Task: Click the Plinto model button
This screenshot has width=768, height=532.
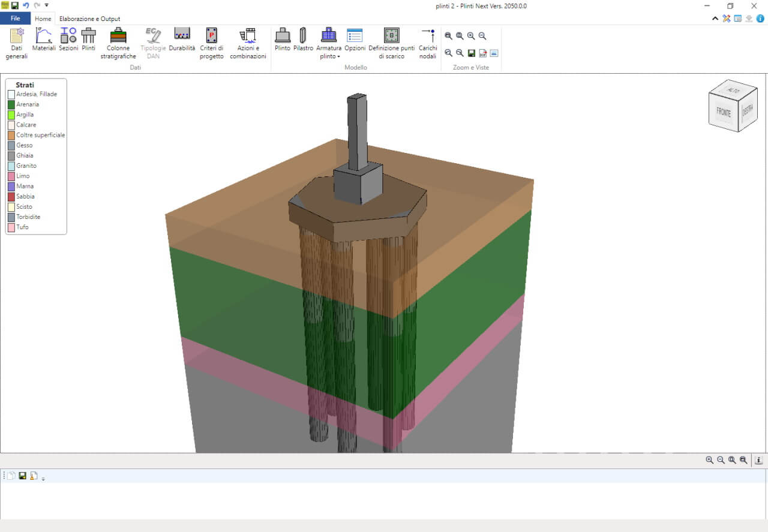Action: [282, 40]
